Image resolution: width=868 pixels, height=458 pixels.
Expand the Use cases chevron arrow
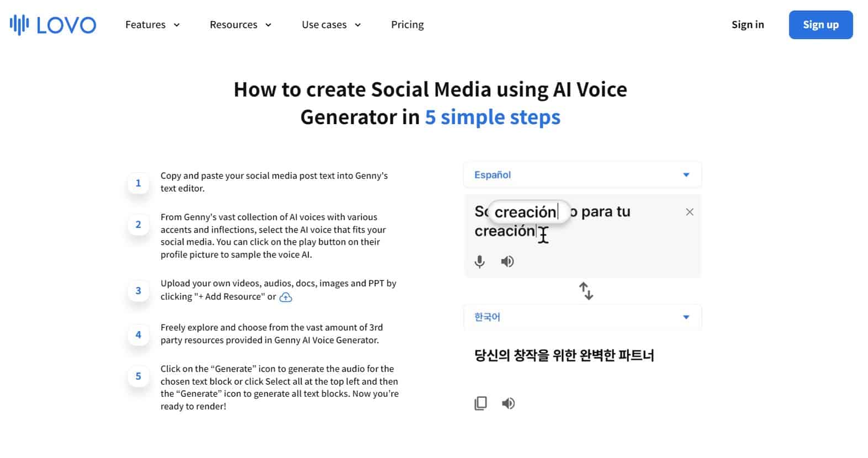click(358, 25)
